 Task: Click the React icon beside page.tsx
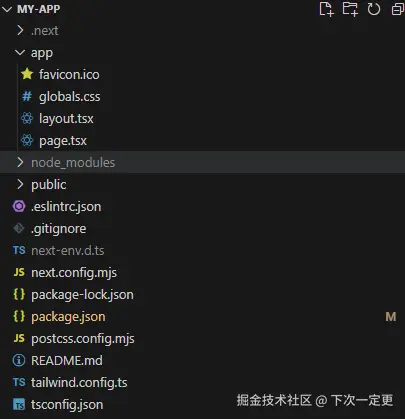(x=27, y=140)
